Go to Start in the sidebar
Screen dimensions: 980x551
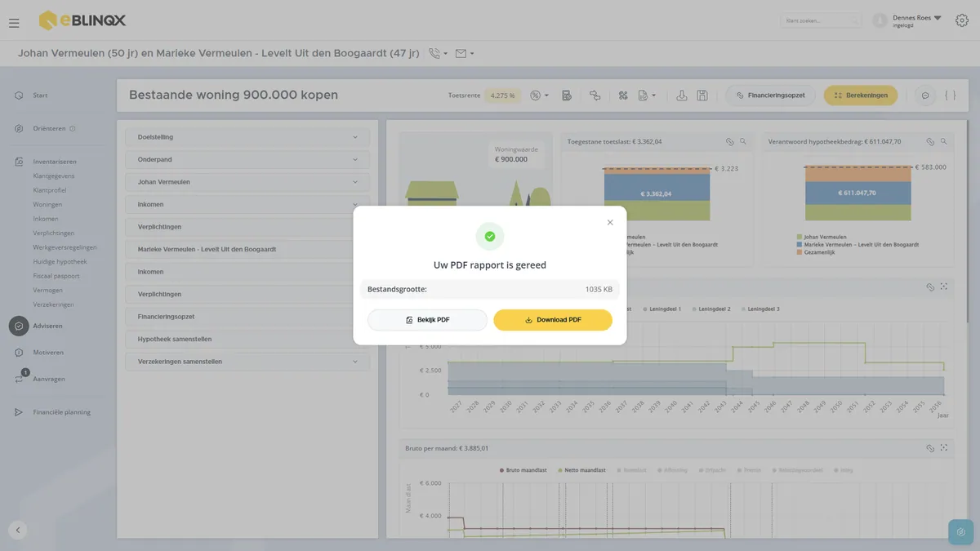pyautogui.click(x=40, y=96)
